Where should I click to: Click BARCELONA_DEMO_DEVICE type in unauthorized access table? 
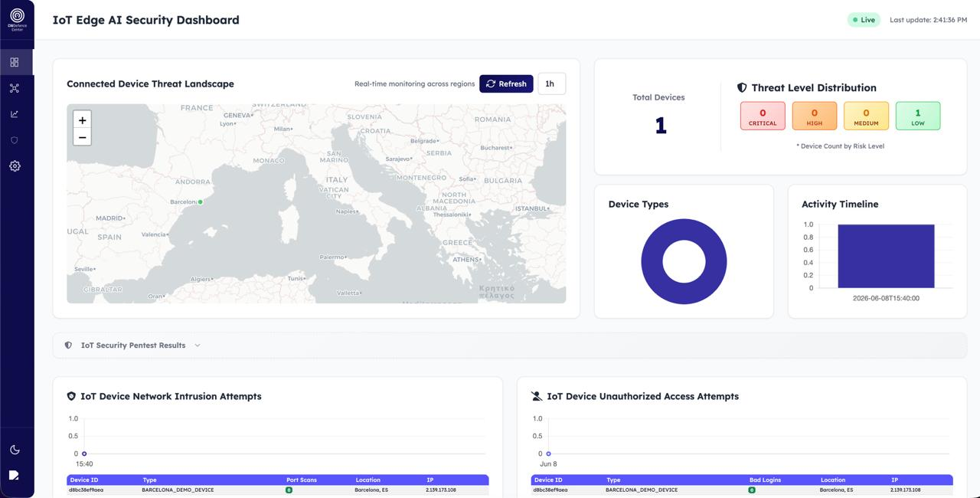(642, 490)
